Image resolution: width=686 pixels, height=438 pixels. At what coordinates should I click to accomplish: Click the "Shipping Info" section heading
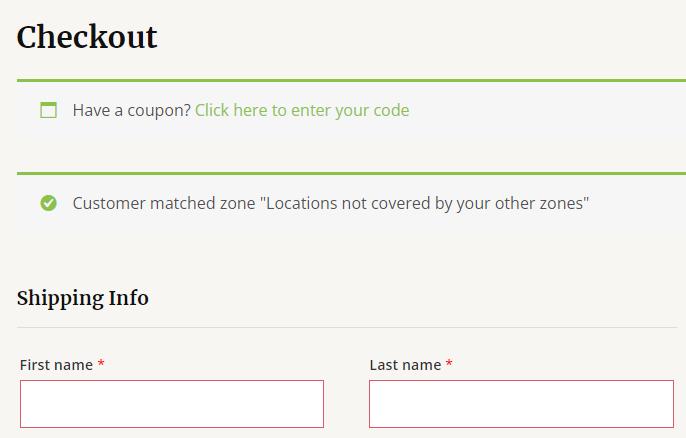83,298
